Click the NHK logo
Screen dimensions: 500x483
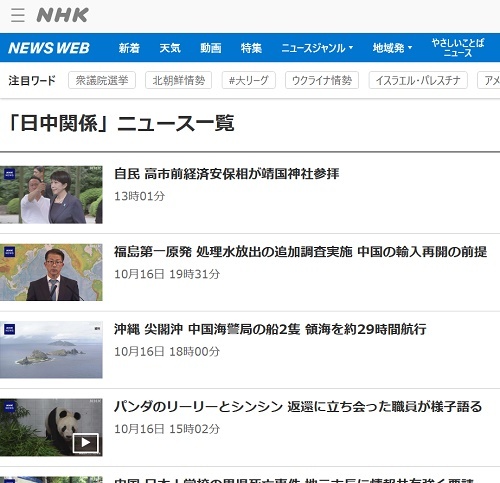click(63, 15)
